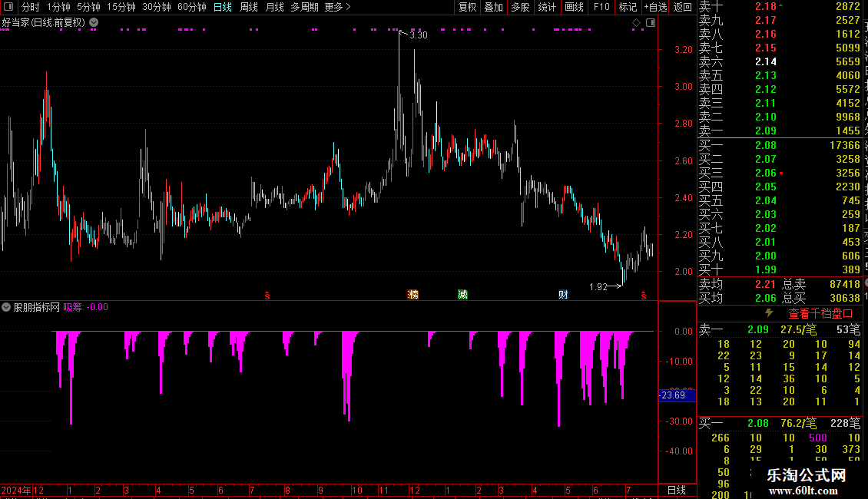Open the F10 company info
868x499 pixels.
[x=601, y=7]
